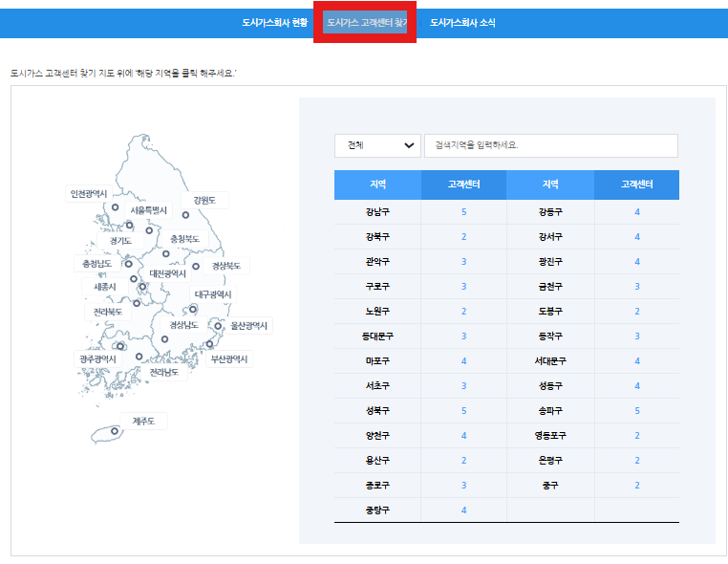Open 강동구 customer center count
728x564 pixels.
tap(637, 212)
